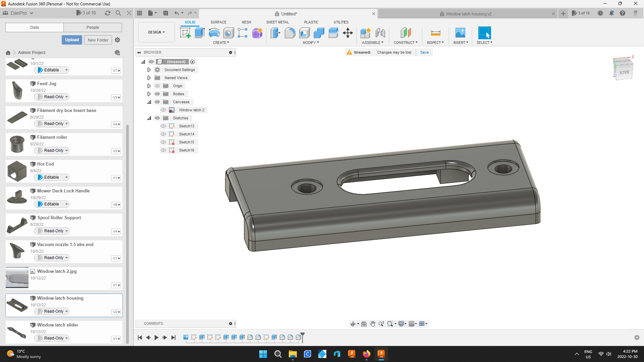Screen dimensions: 644x362
Task: Switch to Surface tab in toolbar
Action: (218, 22)
